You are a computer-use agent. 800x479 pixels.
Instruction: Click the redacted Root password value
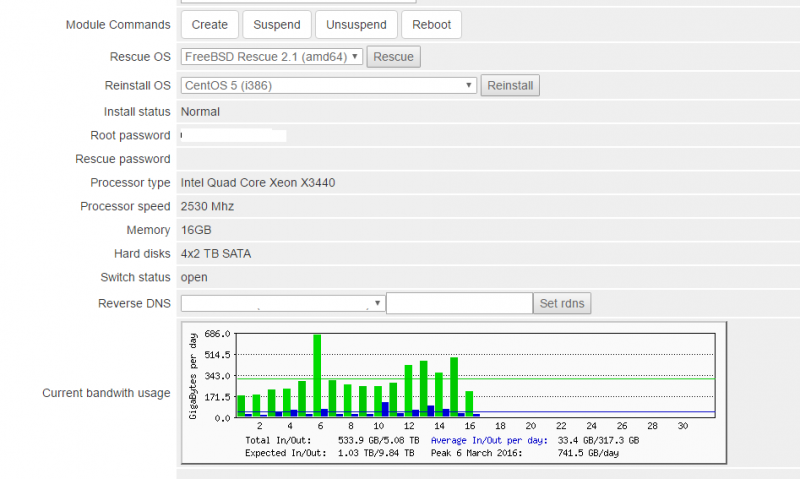[x=233, y=135]
